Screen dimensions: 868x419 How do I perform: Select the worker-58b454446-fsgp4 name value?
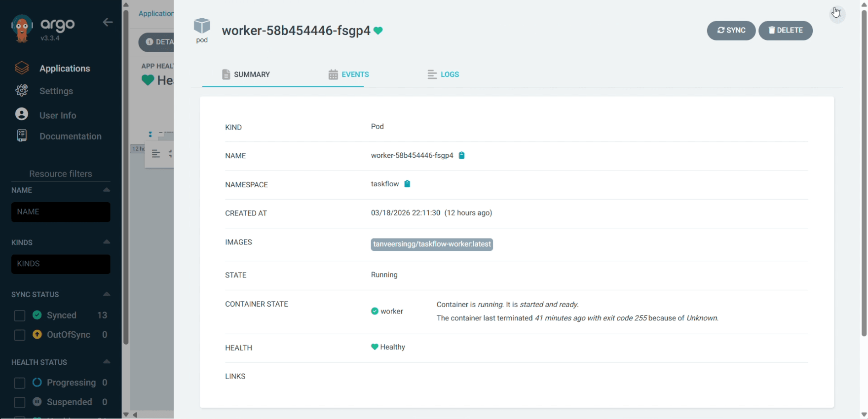pos(412,155)
